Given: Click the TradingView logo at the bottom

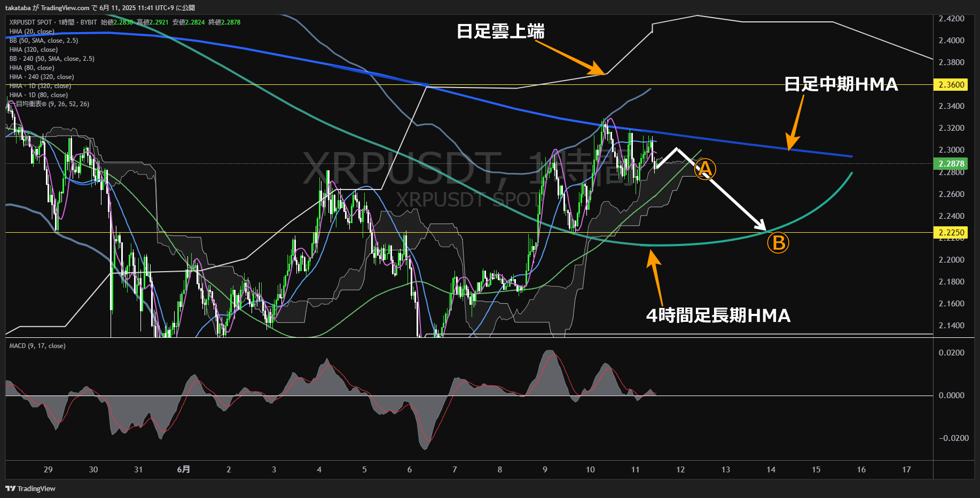Looking at the screenshot, I should click(x=30, y=488).
